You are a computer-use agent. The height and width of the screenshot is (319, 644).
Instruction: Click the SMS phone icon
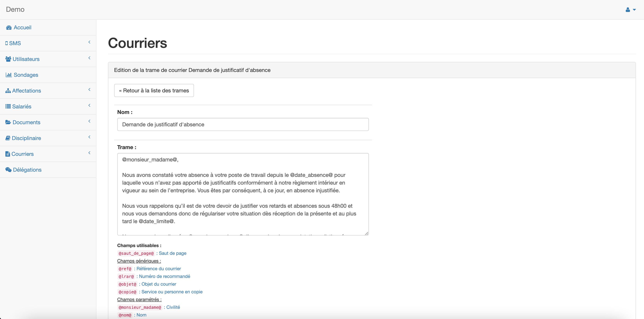click(x=7, y=43)
